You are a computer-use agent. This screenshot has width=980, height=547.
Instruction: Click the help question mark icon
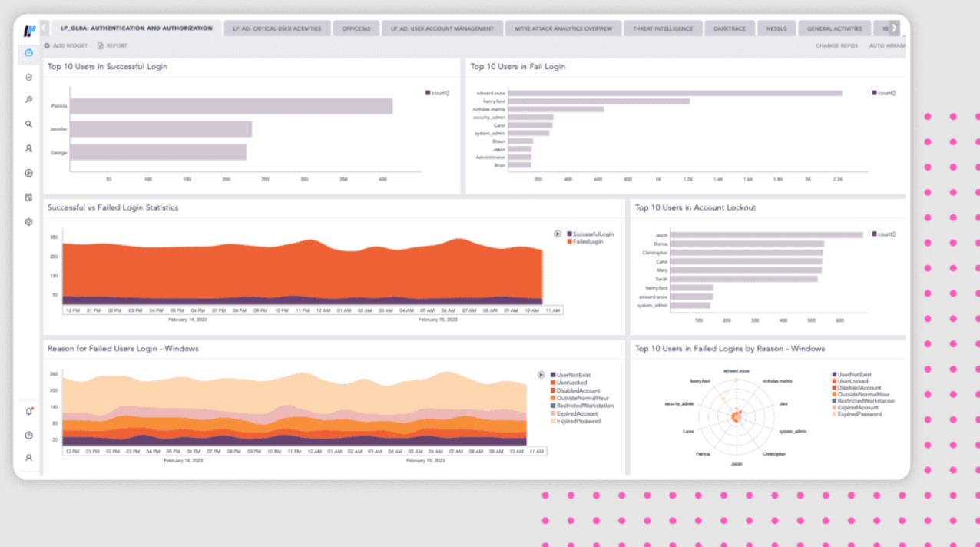pos(28,435)
